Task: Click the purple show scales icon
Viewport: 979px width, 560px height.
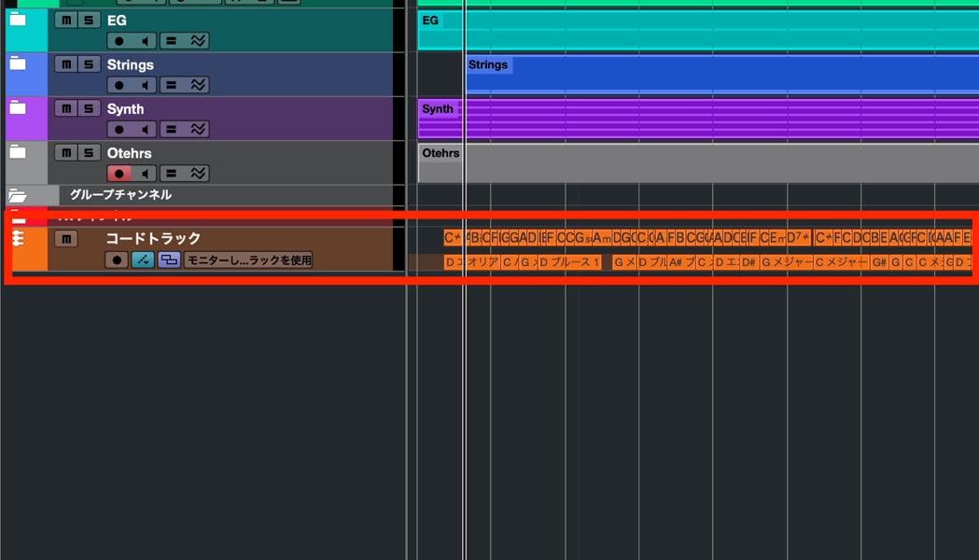Action: pyautogui.click(x=169, y=259)
